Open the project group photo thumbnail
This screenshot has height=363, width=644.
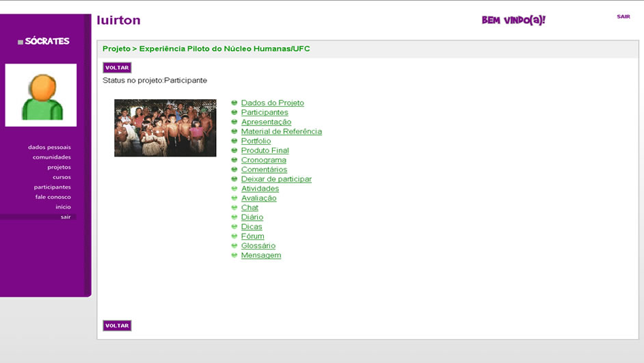[165, 128]
